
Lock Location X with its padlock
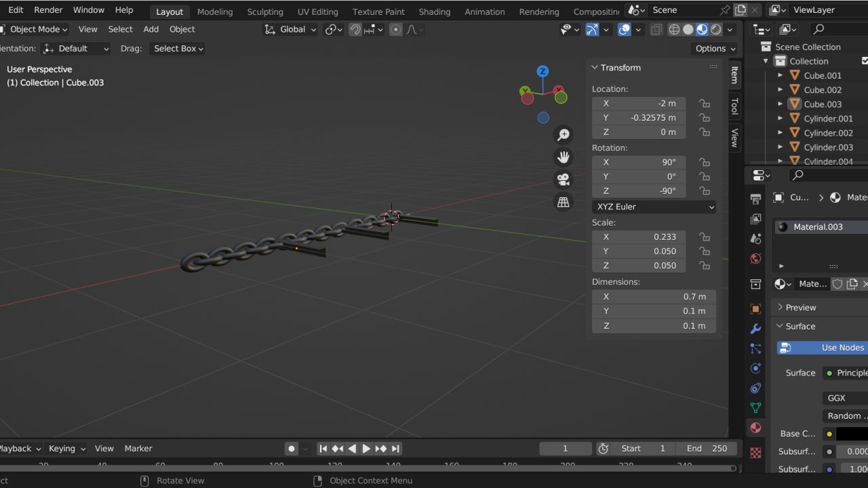click(x=705, y=103)
